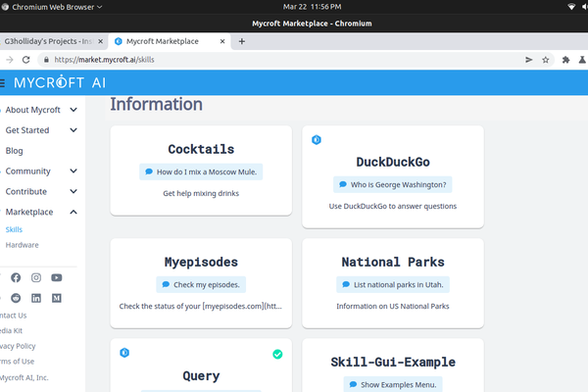This screenshot has height=392, width=588.
Task: Open the clock showing Mar 22 11:56 PM
Action: 312,7
